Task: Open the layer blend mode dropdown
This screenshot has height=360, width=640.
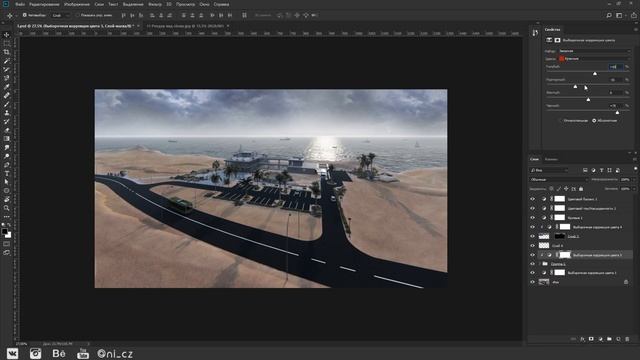Action: [559, 180]
